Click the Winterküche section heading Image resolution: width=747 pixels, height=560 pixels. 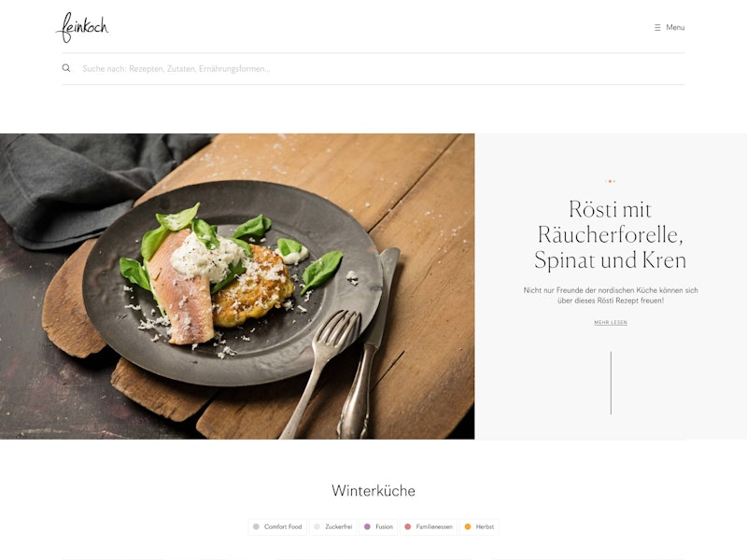pos(373,491)
